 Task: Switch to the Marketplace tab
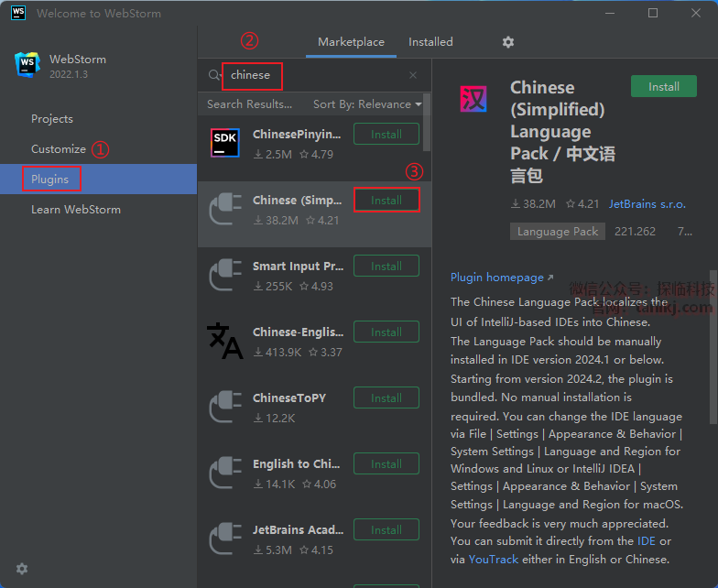(x=352, y=42)
